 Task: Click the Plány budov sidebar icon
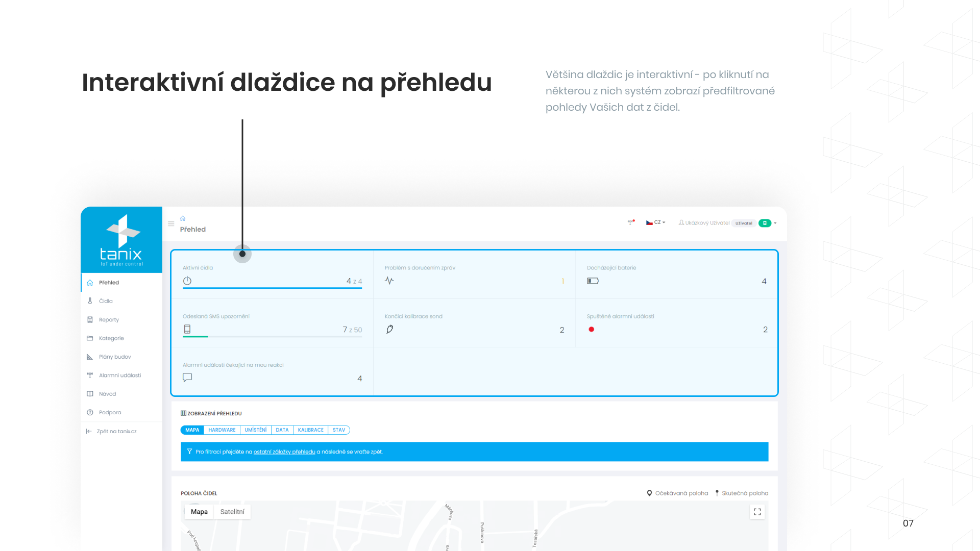(90, 357)
